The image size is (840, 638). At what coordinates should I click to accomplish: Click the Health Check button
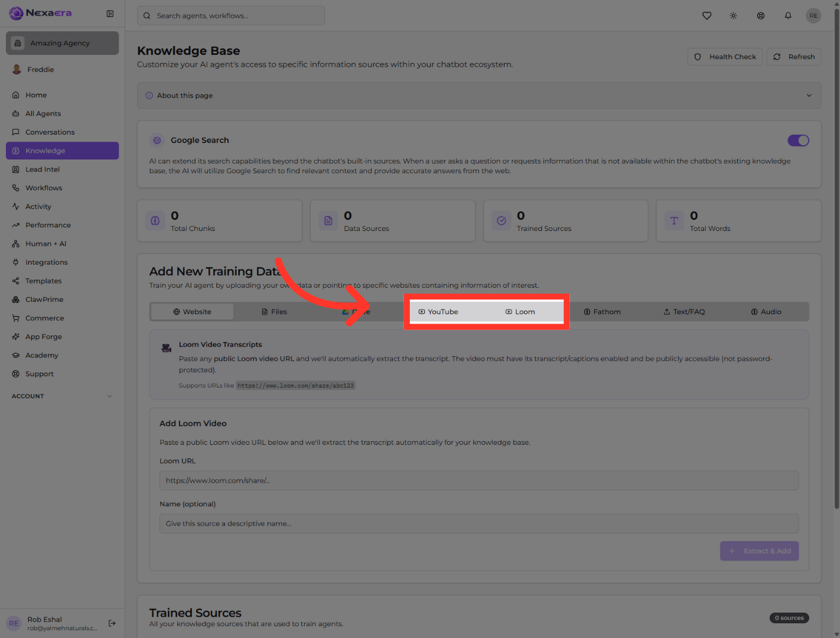point(725,57)
